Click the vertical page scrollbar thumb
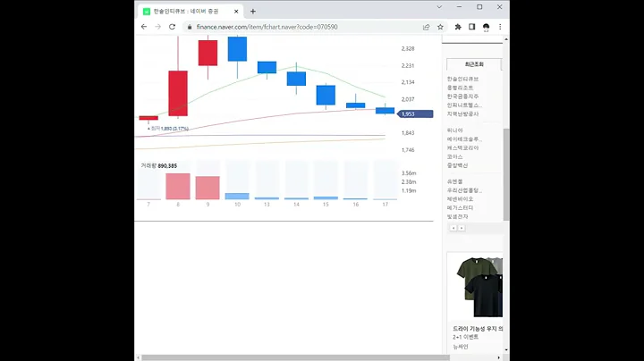 coord(506,174)
